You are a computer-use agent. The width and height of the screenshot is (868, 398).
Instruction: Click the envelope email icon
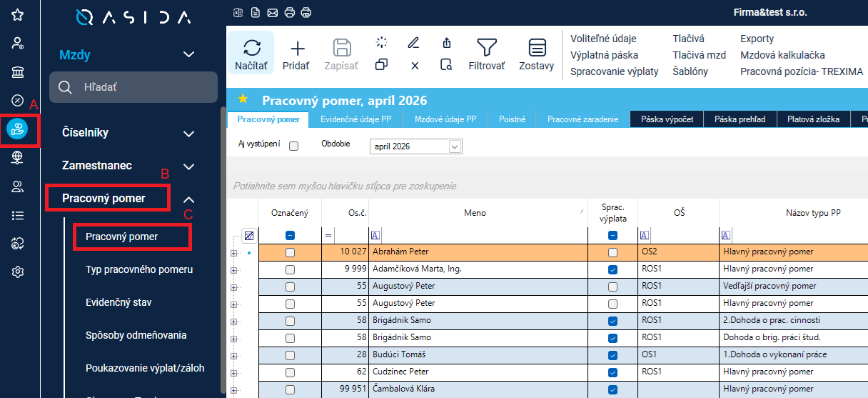point(273,12)
